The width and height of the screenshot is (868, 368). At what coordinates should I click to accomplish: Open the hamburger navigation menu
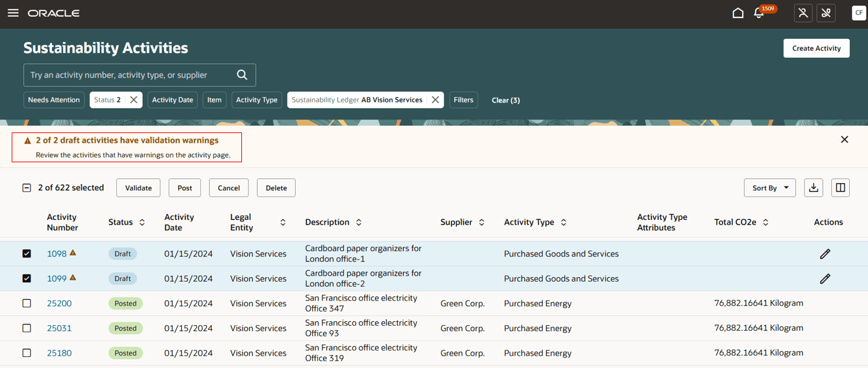click(13, 13)
